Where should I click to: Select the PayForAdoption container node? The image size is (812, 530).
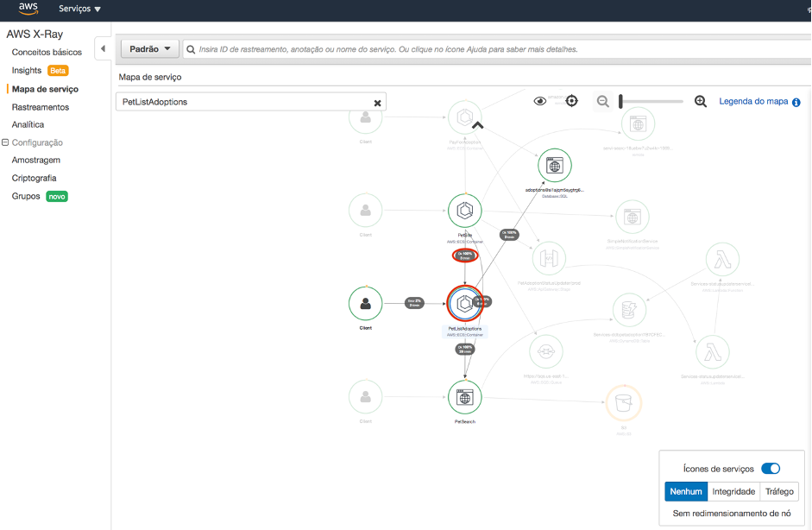tap(464, 117)
